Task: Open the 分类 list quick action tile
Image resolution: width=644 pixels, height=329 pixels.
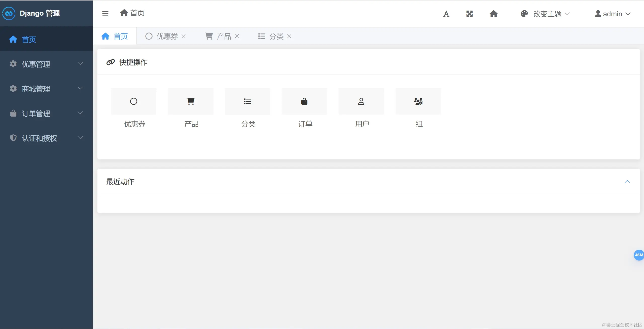Action: coord(247,101)
